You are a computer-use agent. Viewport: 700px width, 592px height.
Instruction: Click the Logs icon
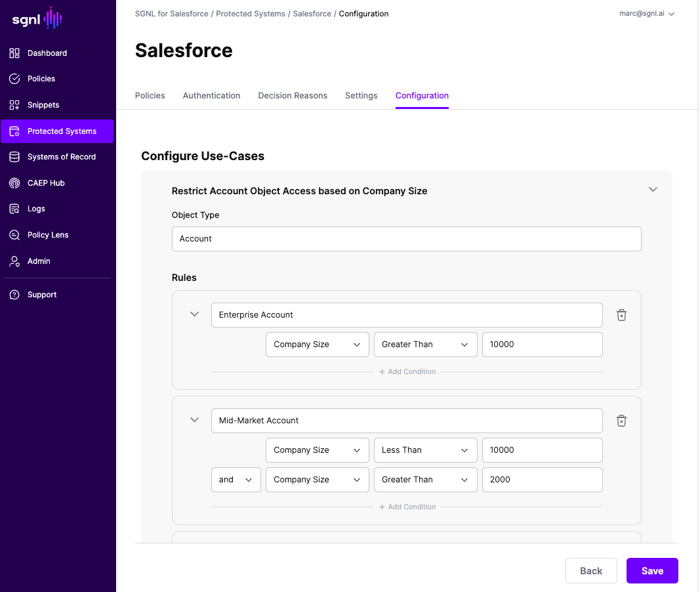click(14, 209)
